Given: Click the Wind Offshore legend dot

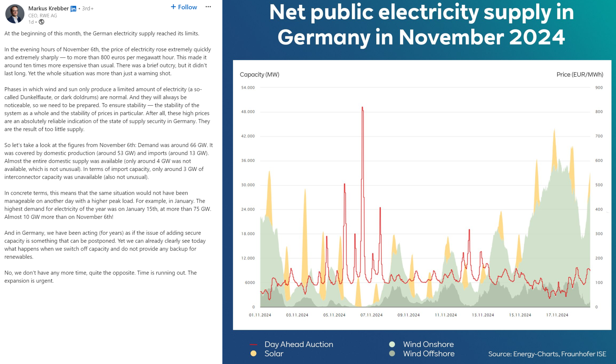Looking at the screenshot, I should click(392, 353).
